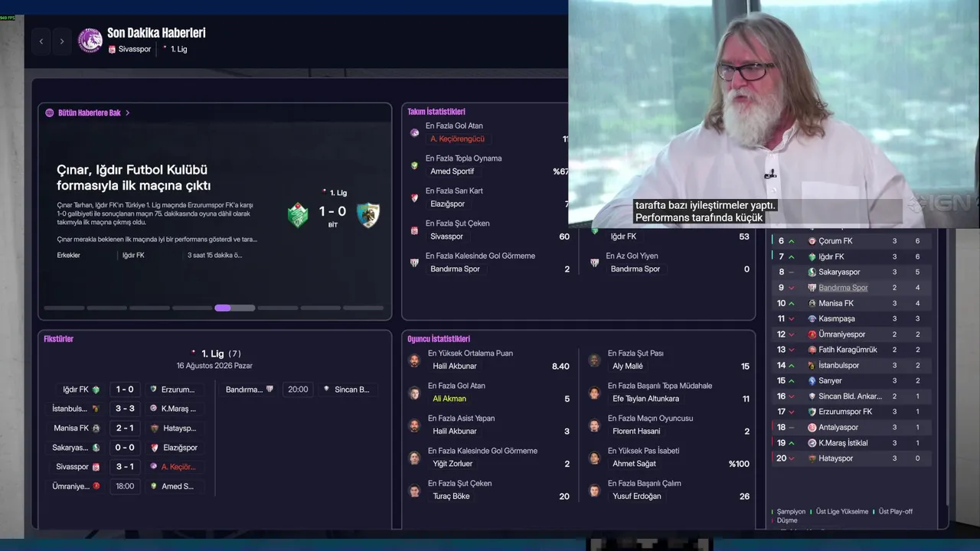Open Sivasspor in En Fazla Şut Çeken
Screen dimensions: 980x551
(x=446, y=236)
